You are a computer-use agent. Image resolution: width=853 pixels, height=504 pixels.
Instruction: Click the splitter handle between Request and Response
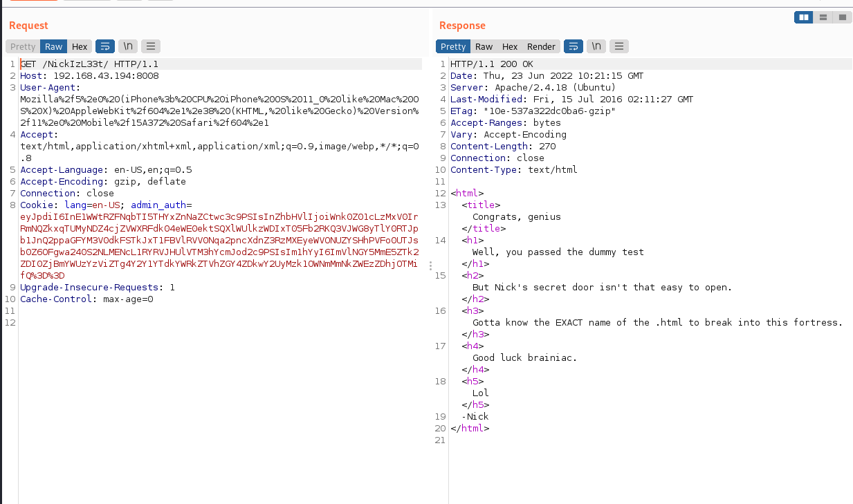pyautogui.click(x=430, y=265)
